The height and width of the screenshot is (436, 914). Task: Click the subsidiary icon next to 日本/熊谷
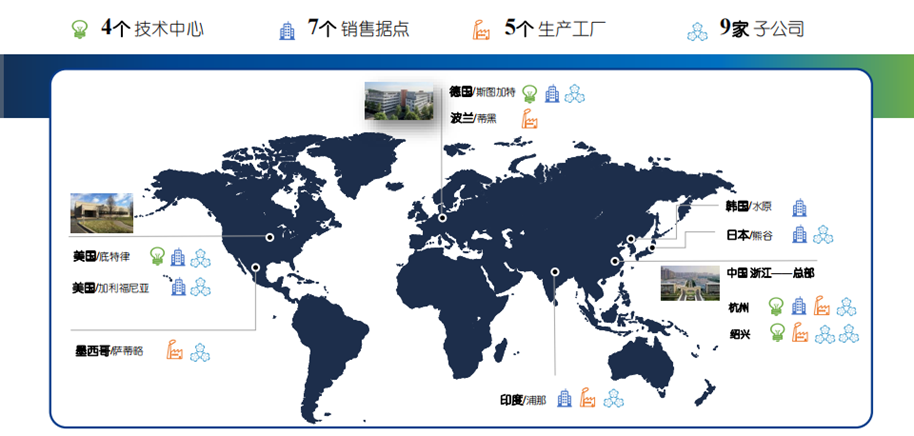point(823,236)
